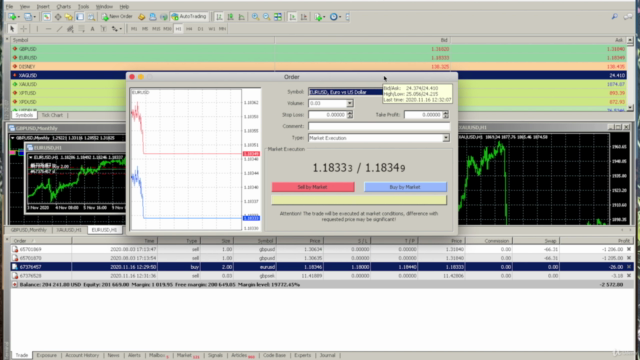Click the New Order toolbar button
This screenshot has height=360, width=640.
tap(117, 17)
